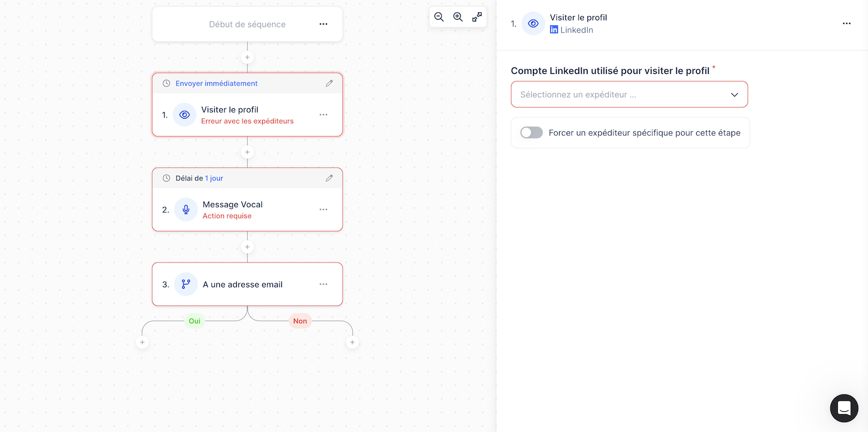The image size is (868, 432).
Task: Click Visiter le profil panel title
Action: click(x=578, y=17)
